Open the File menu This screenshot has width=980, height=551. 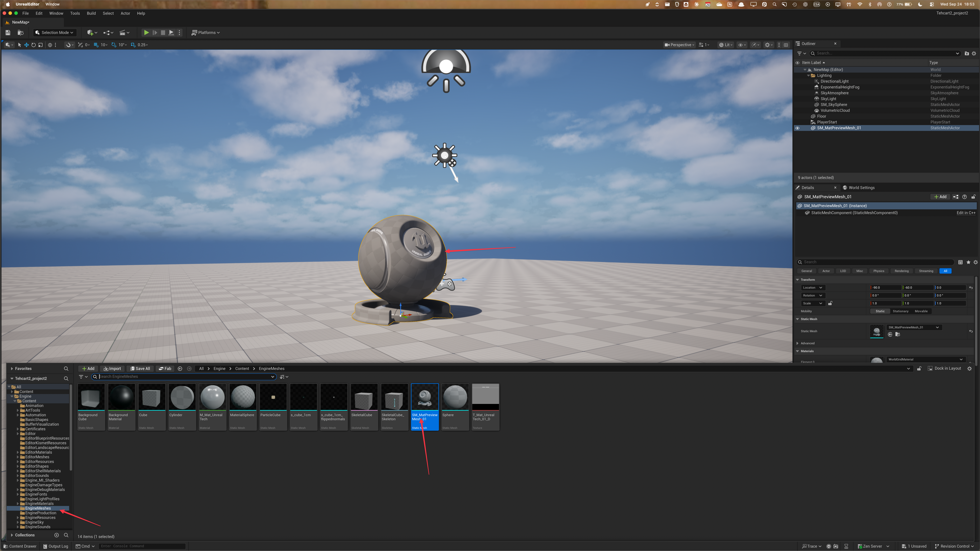[26, 13]
